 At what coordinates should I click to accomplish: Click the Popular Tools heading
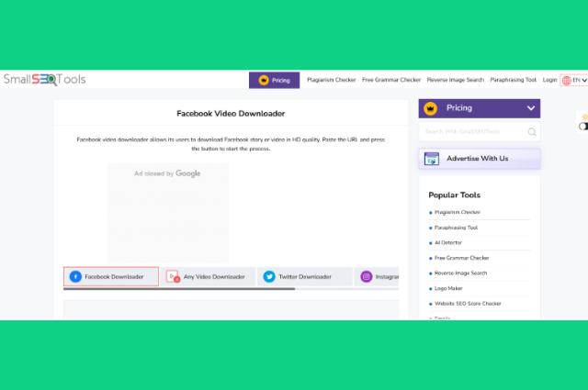(x=454, y=195)
